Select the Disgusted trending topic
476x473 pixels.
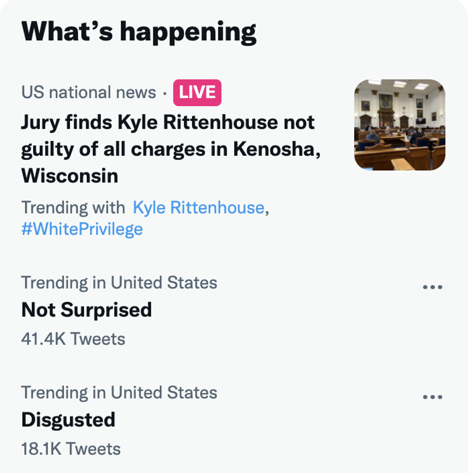click(68, 420)
